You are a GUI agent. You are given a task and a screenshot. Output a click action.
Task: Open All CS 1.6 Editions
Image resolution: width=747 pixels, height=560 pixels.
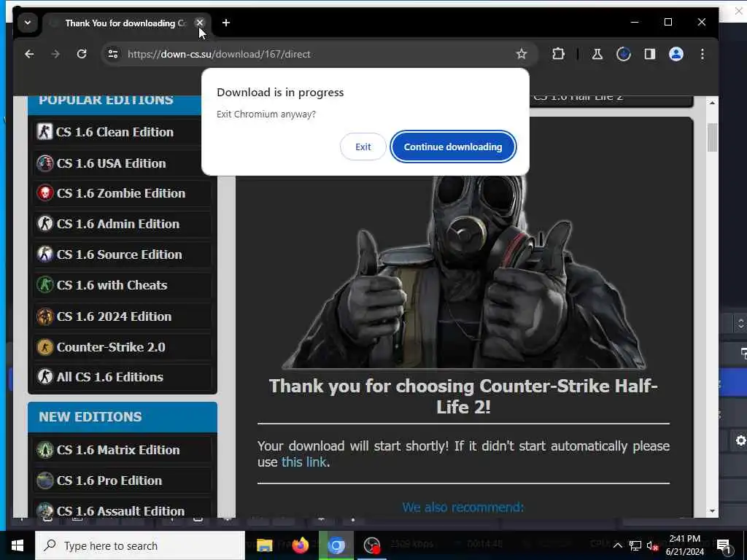click(x=123, y=377)
